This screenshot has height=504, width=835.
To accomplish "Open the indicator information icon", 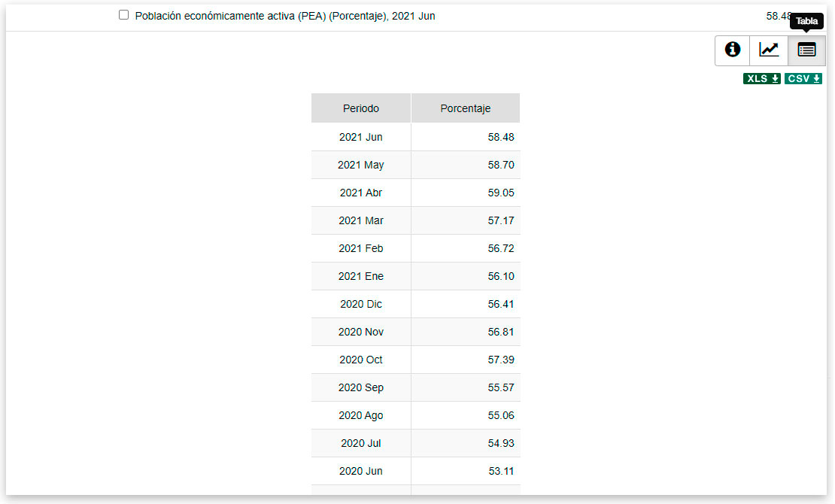I will [732, 50].
